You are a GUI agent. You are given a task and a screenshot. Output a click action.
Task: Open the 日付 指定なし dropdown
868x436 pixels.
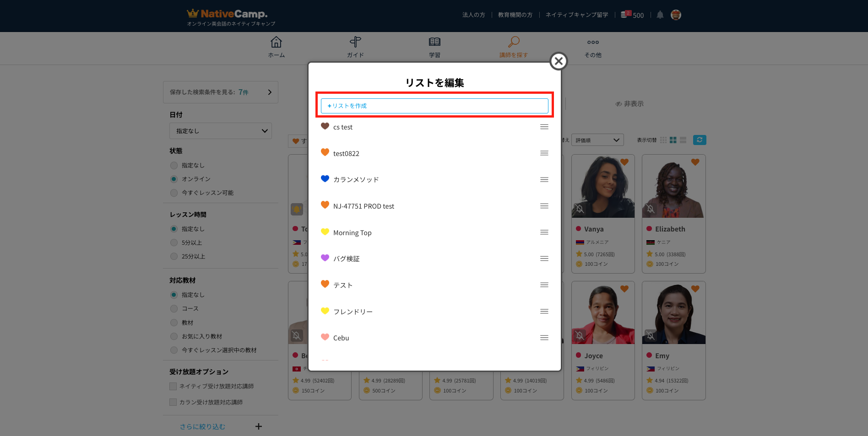point(220,131)
